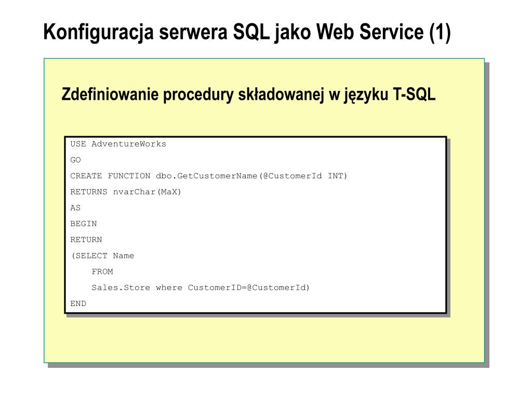Click the 'FROM' code line
532x399 pixels.
[x=102, y=271]
